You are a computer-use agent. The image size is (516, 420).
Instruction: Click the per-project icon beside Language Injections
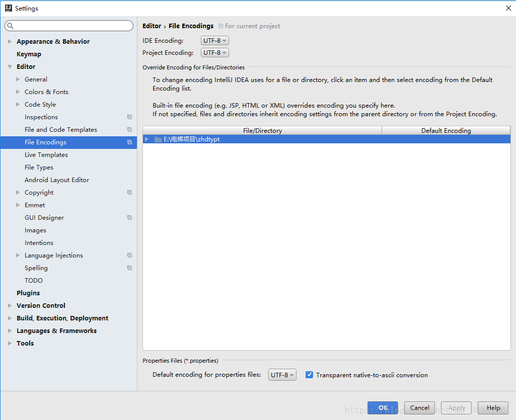[129, 255]
